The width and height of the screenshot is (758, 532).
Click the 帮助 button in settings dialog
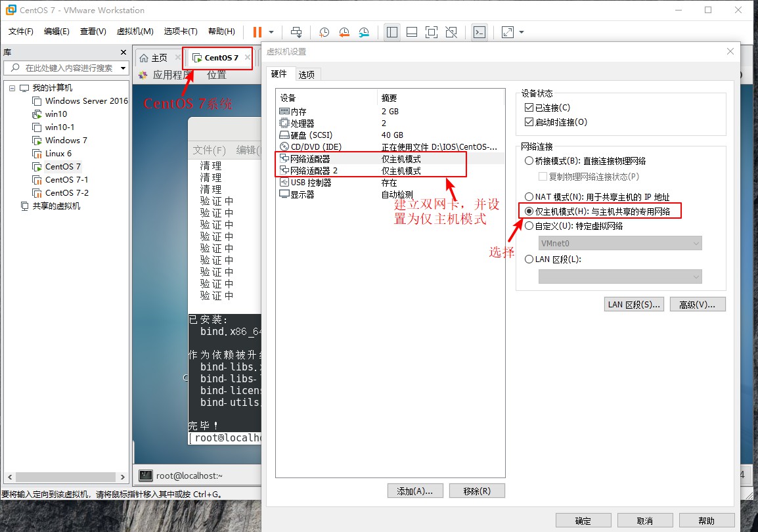706,521
